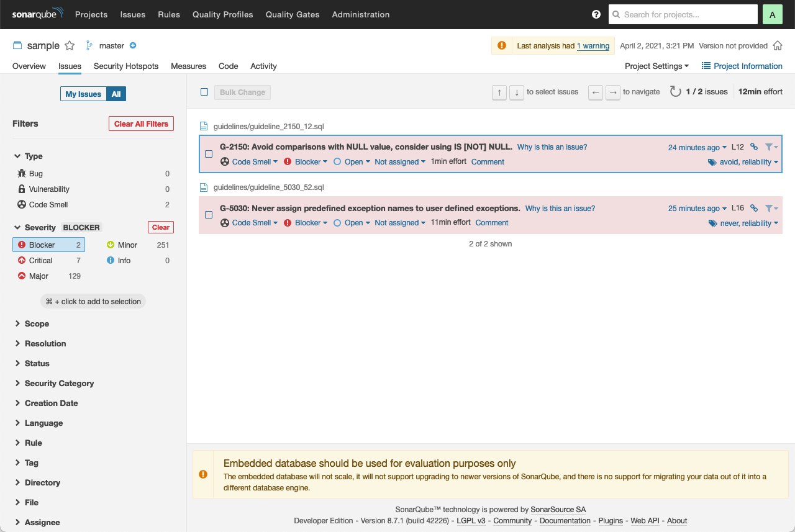Click Clear All Filters button
This screenshot has height=532, width=795.
click(x=141, y=124)
